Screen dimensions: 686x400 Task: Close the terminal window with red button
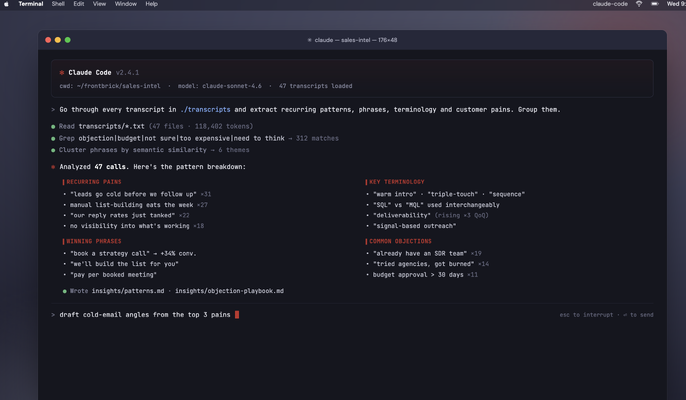click(x=48, y=40)
